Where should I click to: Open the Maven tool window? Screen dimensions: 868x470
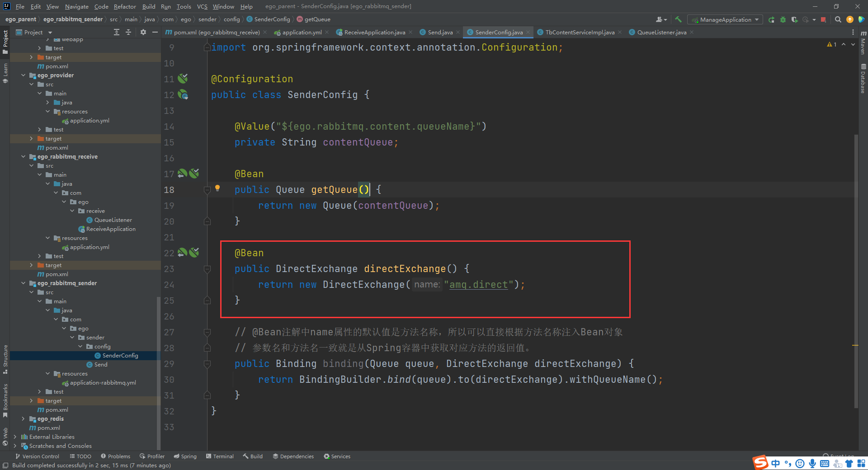pyautogui.click(x=863, y=43)
